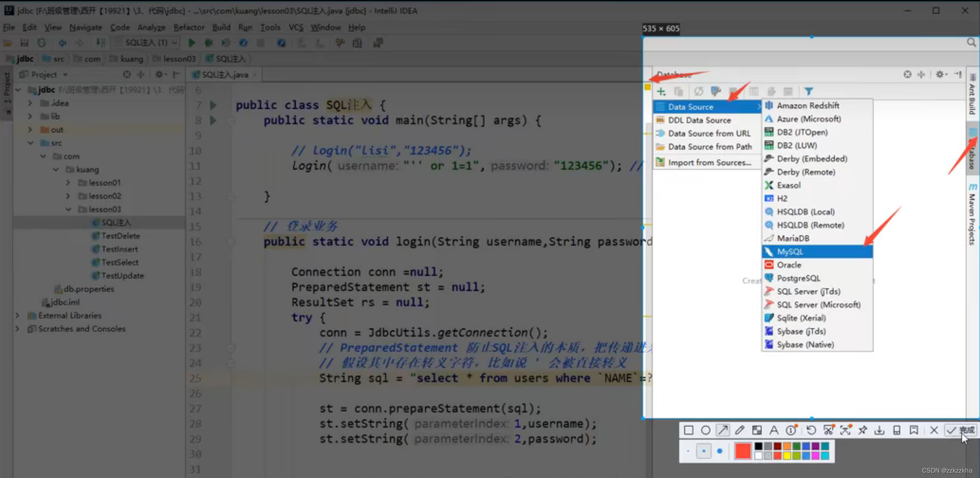
Task: Open the SQL注入 (1) run configuration dropdown
Action: pos(146,43)
